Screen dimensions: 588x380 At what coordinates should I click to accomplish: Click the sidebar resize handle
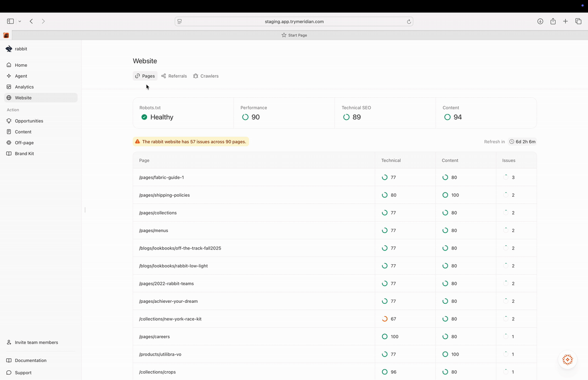click(85, 210)
